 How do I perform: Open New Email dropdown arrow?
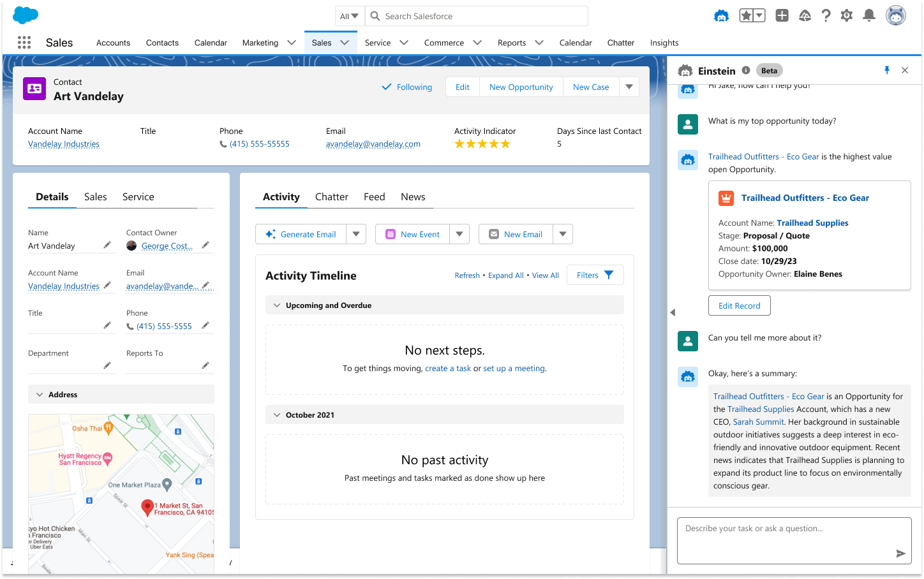[x=563, y=234]
